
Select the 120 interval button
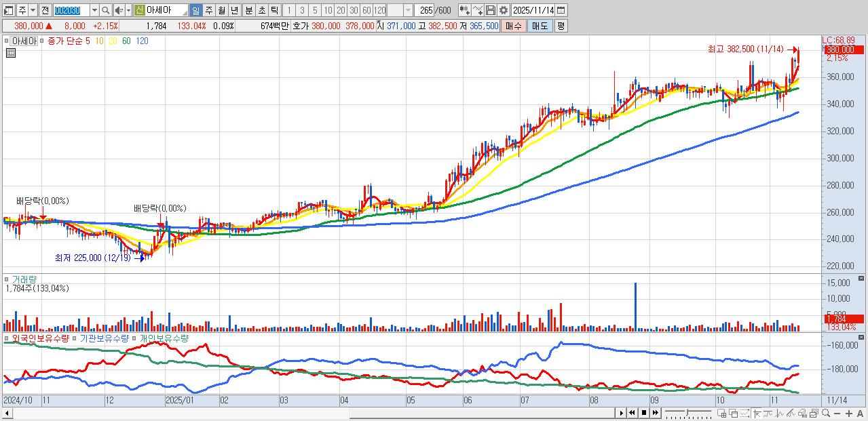point(379,10)
